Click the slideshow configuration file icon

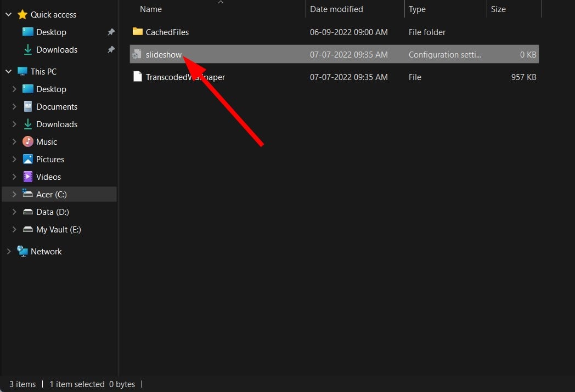[137, 54]
